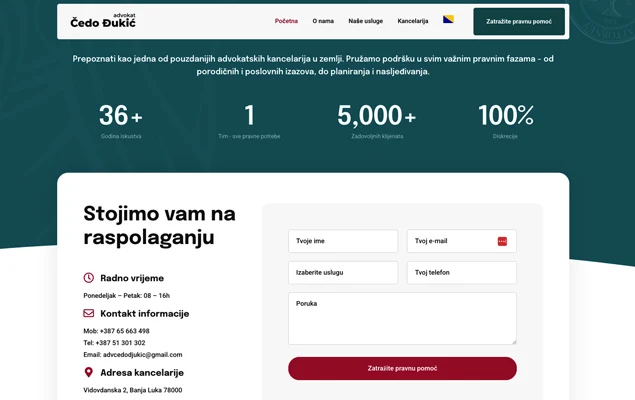The height and width of the screenshot is (400, 635).
Task: Click the clock icon beside Radno vrijeme
Action: [x=89, y=278]
